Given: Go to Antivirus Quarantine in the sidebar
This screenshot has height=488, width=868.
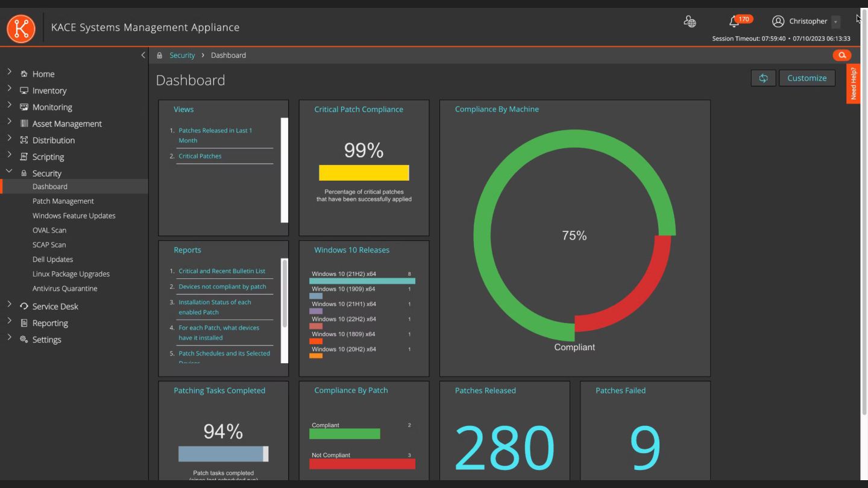Looking at the screenshot, I should 64,289.
